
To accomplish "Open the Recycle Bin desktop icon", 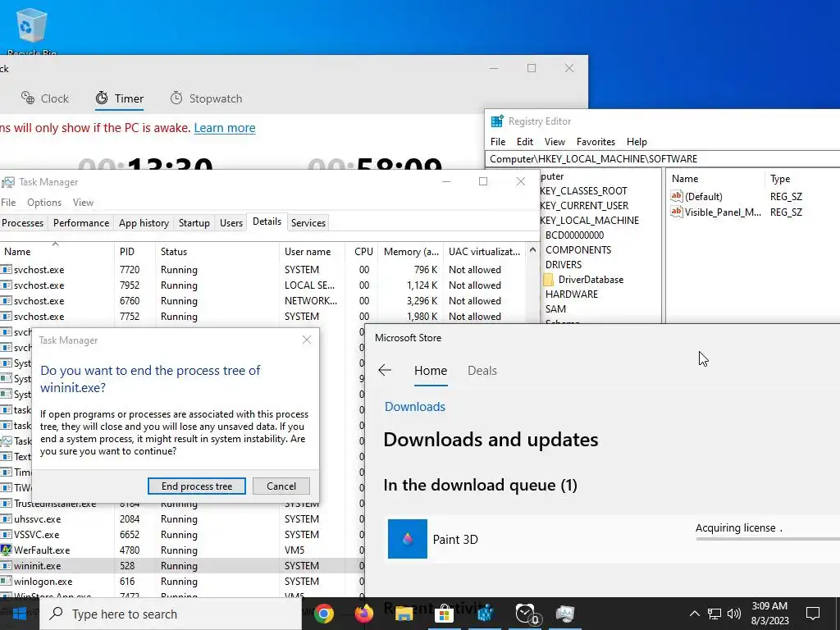I will coord(32,30).
